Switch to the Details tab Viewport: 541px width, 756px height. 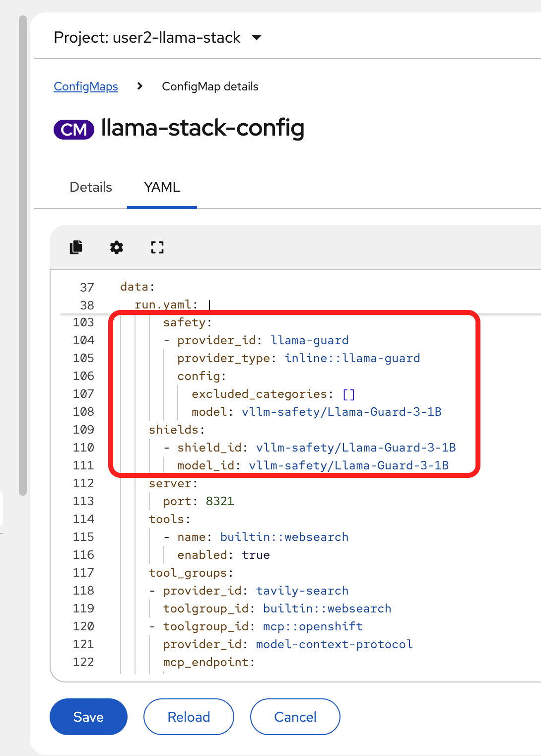[x=91, y=187]
